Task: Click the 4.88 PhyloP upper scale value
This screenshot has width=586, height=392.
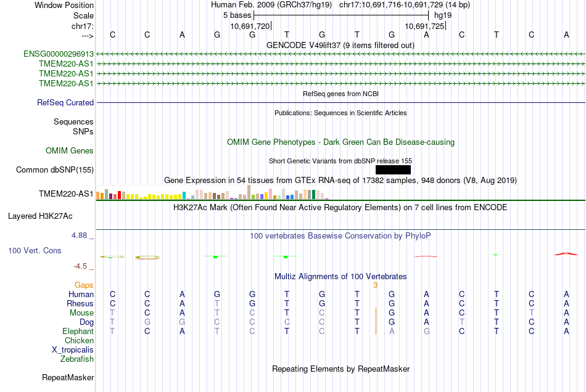Action: (x=79, y=235)
